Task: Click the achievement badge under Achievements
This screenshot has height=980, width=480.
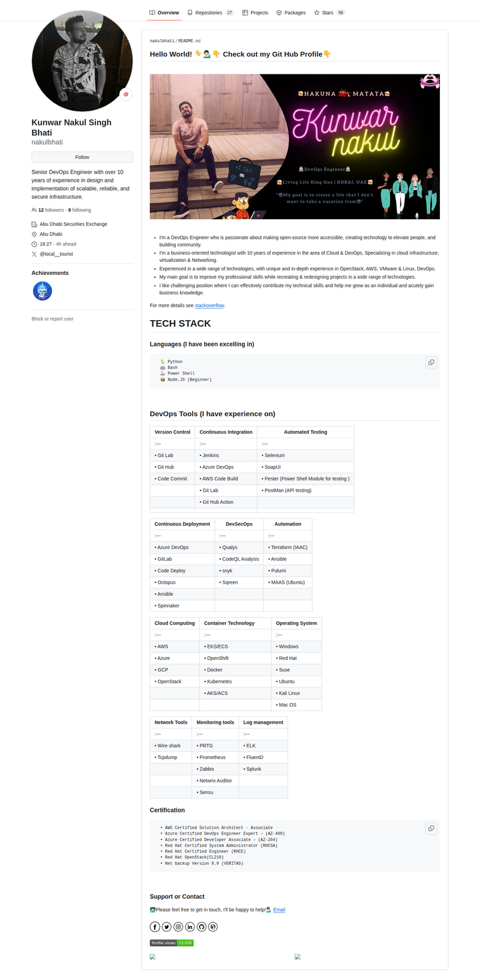Action: coord(42,291)
